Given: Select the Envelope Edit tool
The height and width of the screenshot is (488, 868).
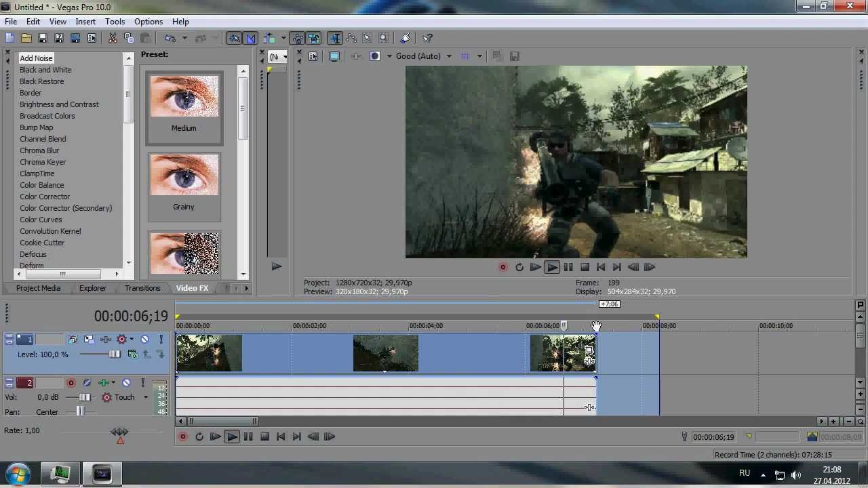Looking at the screenshot, I should 351,39.
